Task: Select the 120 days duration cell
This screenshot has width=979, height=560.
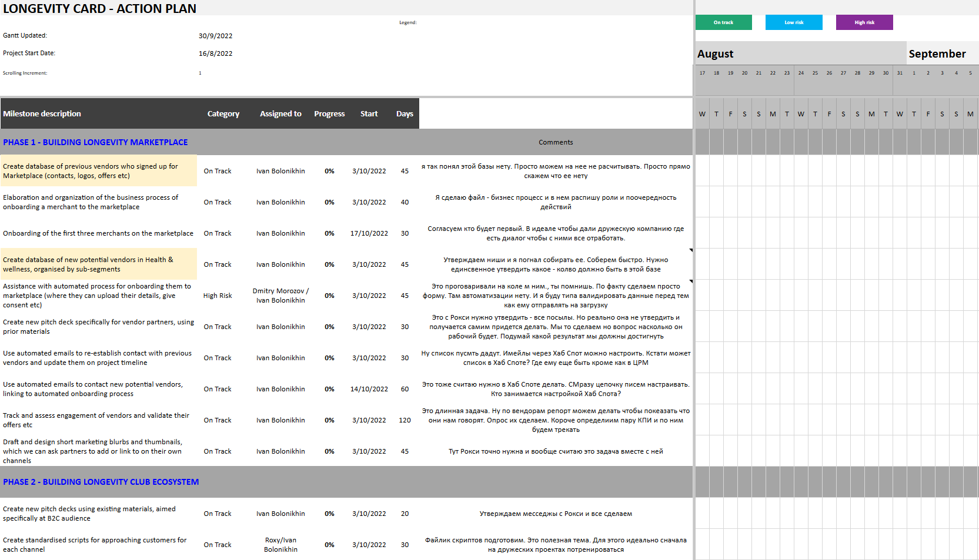Action: click(x=405, y=420)
